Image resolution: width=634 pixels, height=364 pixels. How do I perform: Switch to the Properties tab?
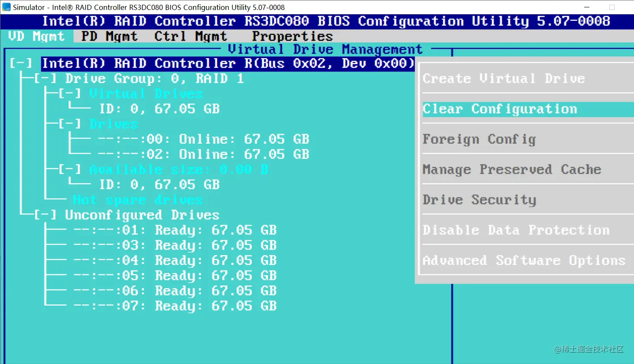[293, 36]
